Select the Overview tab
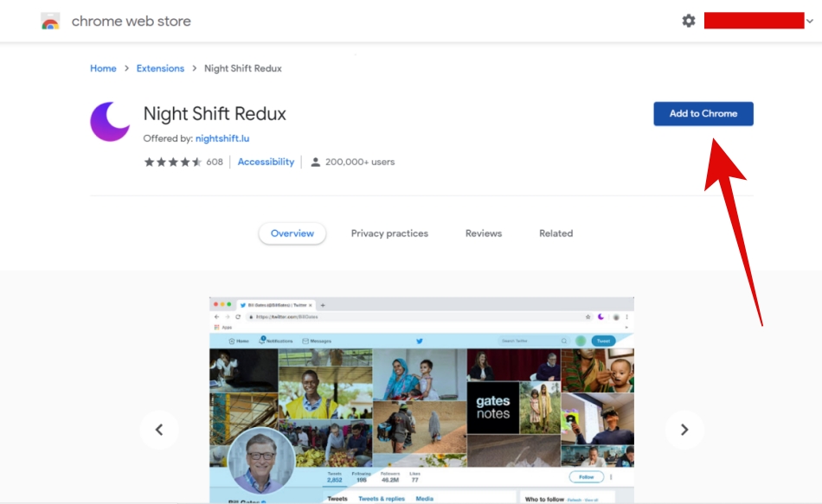Viewport: 822px width, 504px height. pyautogui.click(x=292, y=233)
